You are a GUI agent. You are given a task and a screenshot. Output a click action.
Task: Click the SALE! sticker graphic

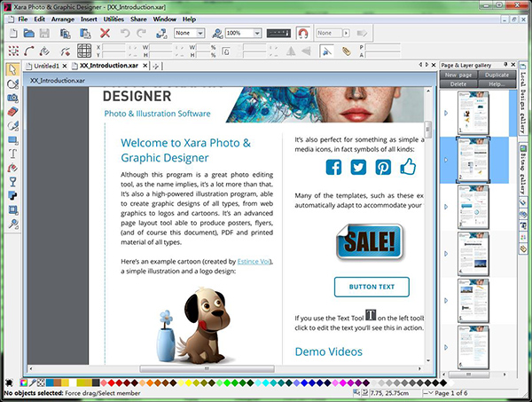(370, 241)
